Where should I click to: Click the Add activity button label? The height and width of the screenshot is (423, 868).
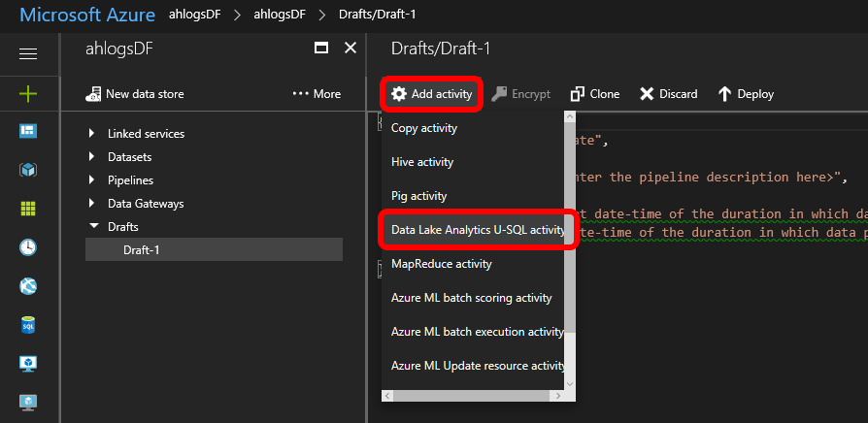click(441, 94)
